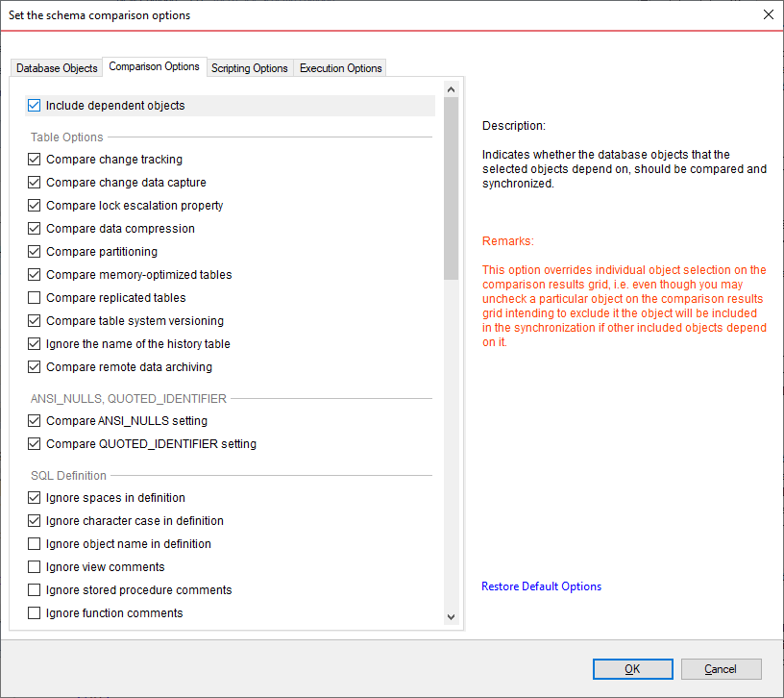Close the schema comparison options dialog
The width and height of the screenshot is (784, 698).
[768, 14]
